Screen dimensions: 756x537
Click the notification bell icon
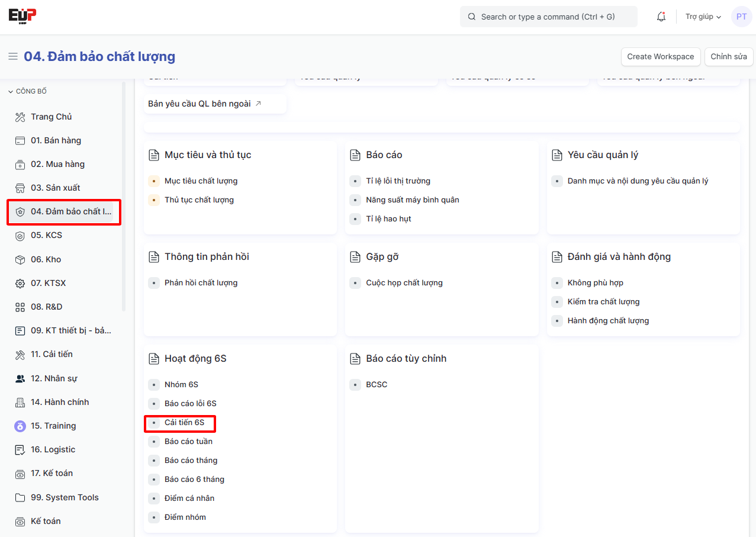click(661, 17)
